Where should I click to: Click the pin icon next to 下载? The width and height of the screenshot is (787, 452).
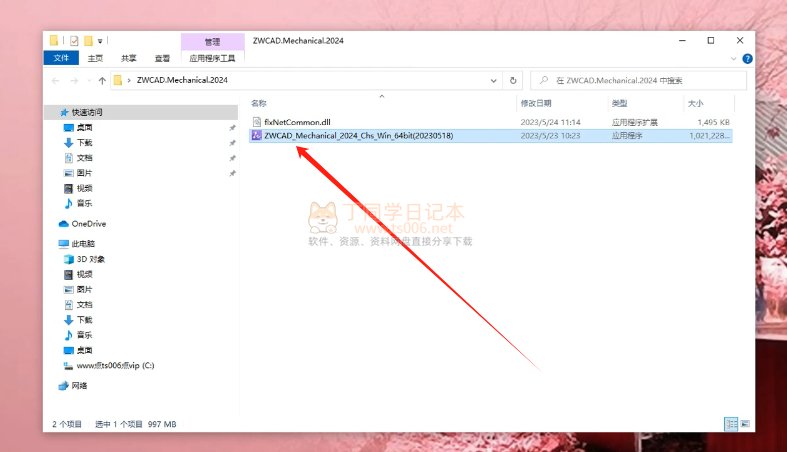coord(232,143)
